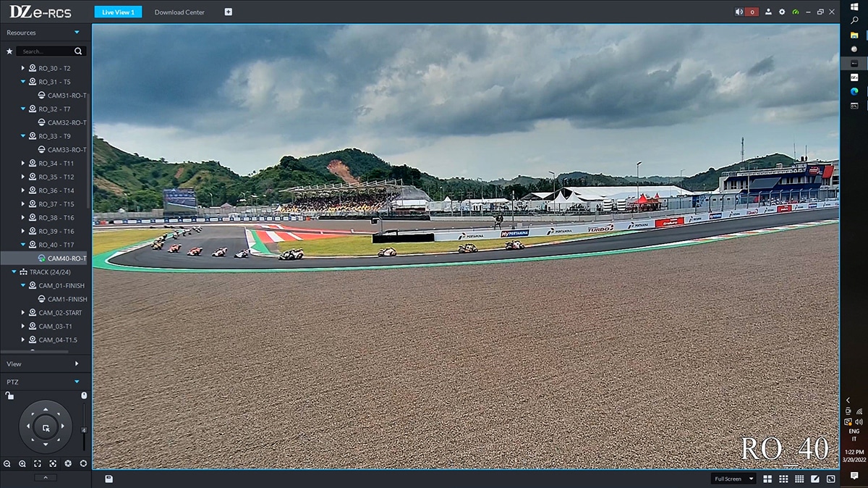The width and height of the screenshot is (868, 488).
Task: Click the resources search input field
Action: coord(45,51)
